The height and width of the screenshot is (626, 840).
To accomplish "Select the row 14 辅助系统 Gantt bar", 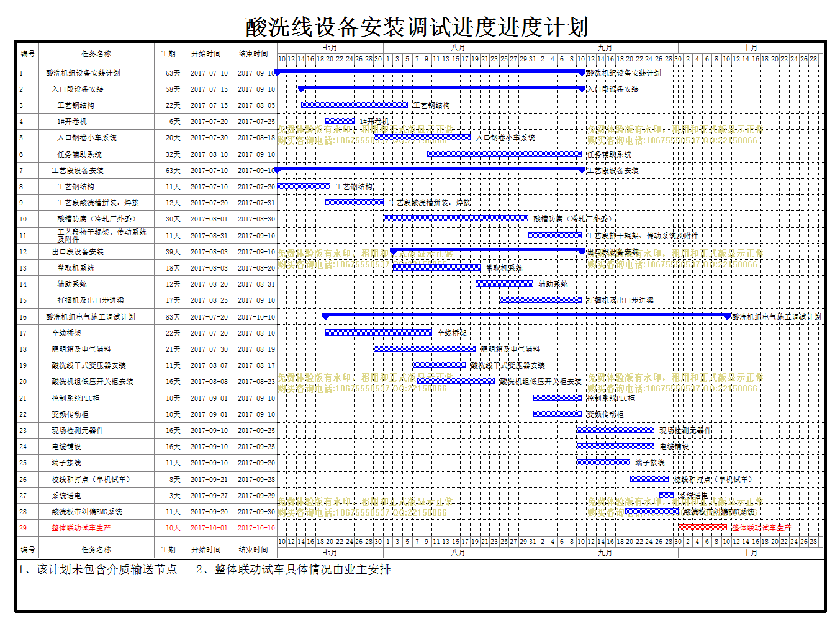I will coord(504,284).
